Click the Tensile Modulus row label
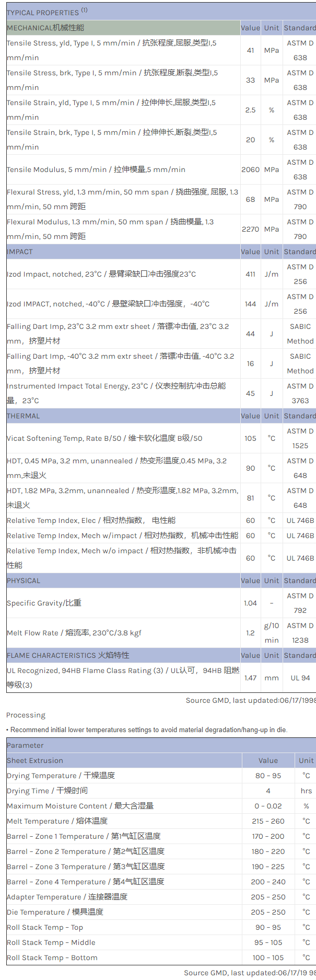316x980 pixels. tap(96, 169)
